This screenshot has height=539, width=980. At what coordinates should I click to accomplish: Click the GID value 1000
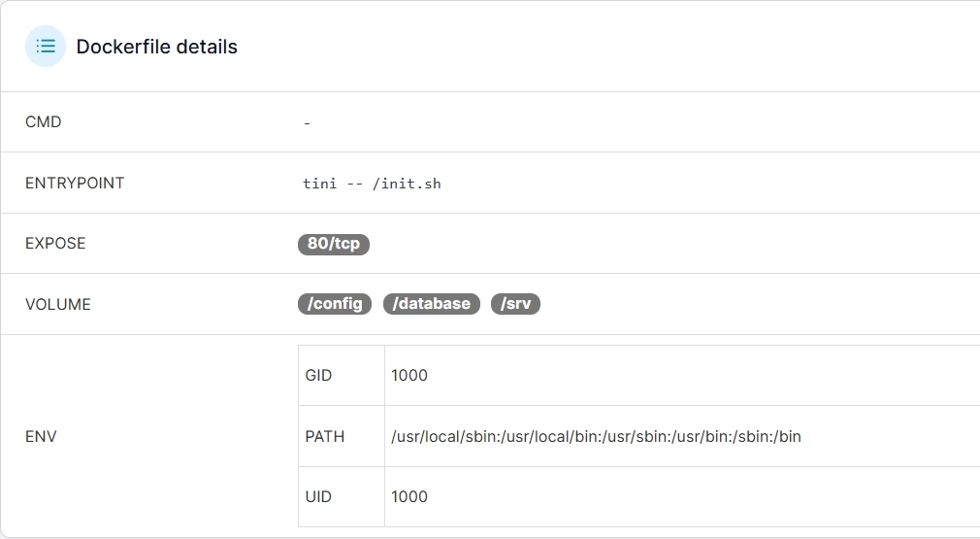[409, 375]
